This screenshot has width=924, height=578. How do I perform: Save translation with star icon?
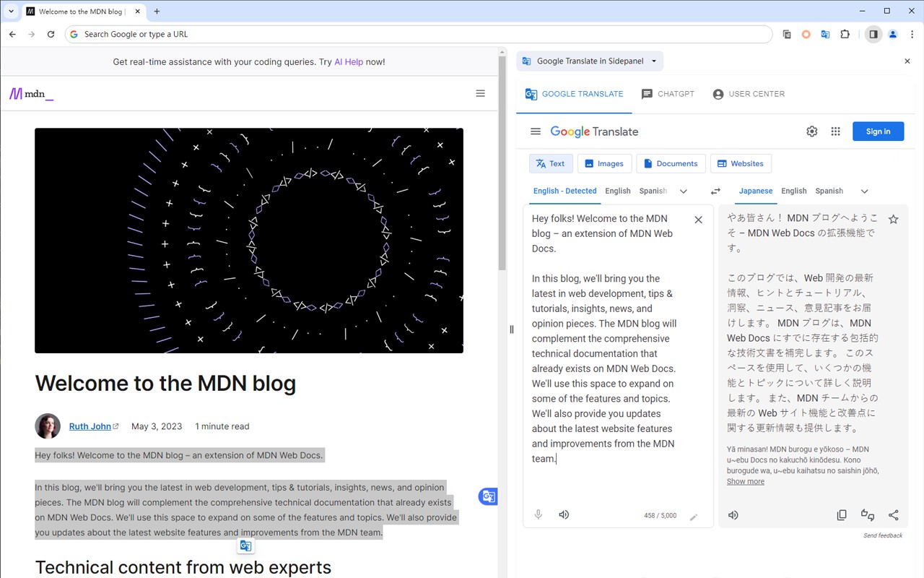(x=893, y=220)
